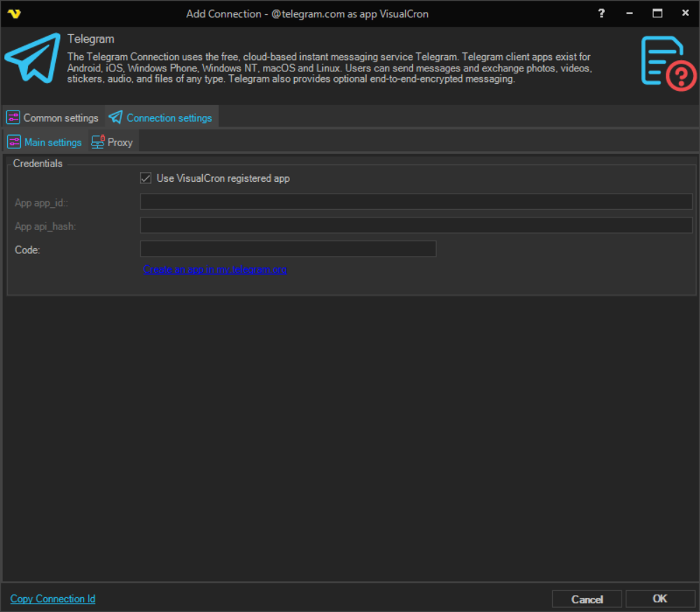Click the Proxy tab's network icon

coord(98,142)
